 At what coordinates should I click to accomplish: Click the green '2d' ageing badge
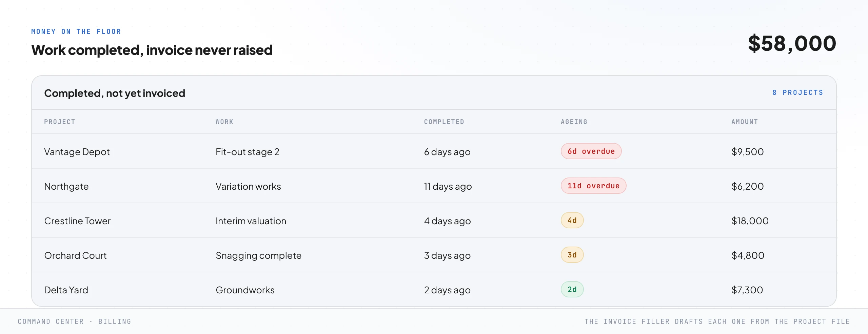point(572,289)
